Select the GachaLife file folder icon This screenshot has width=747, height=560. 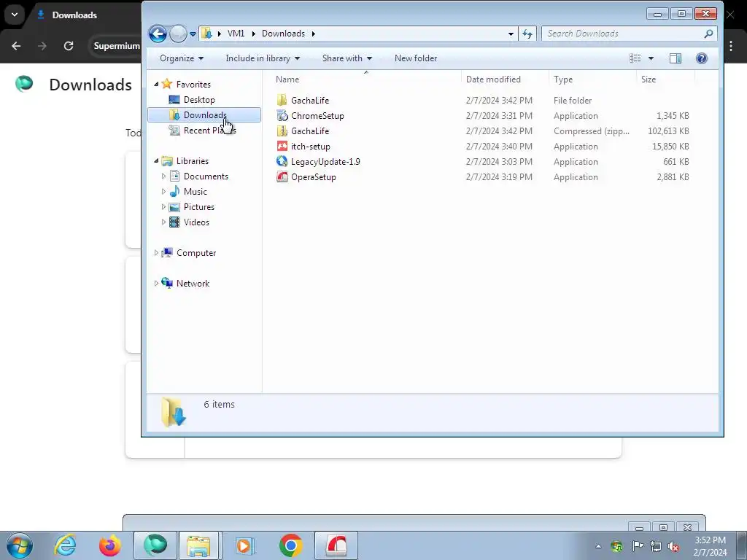point(282,100)
